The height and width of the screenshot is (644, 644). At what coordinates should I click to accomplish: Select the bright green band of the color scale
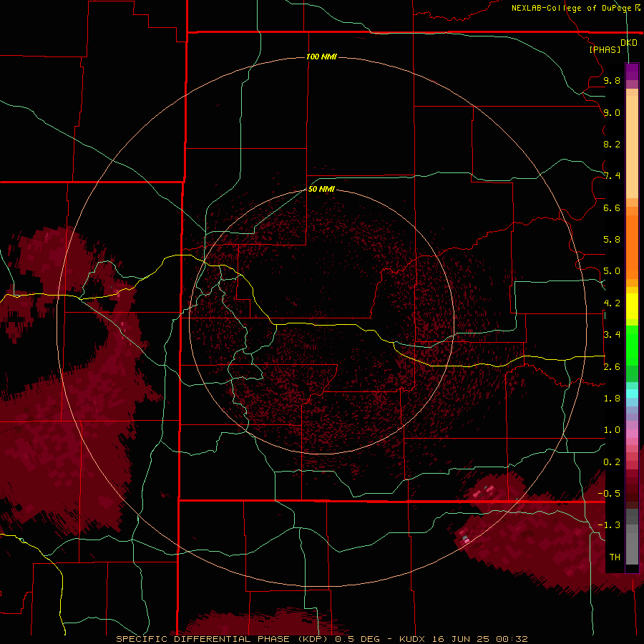(632, 345)
